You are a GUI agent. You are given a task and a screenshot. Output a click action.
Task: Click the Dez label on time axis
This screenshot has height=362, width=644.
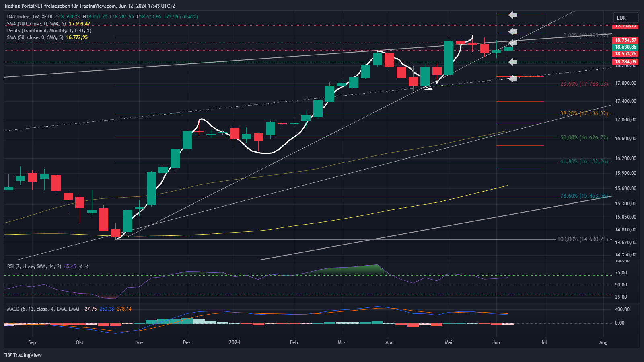pos(187,342)
